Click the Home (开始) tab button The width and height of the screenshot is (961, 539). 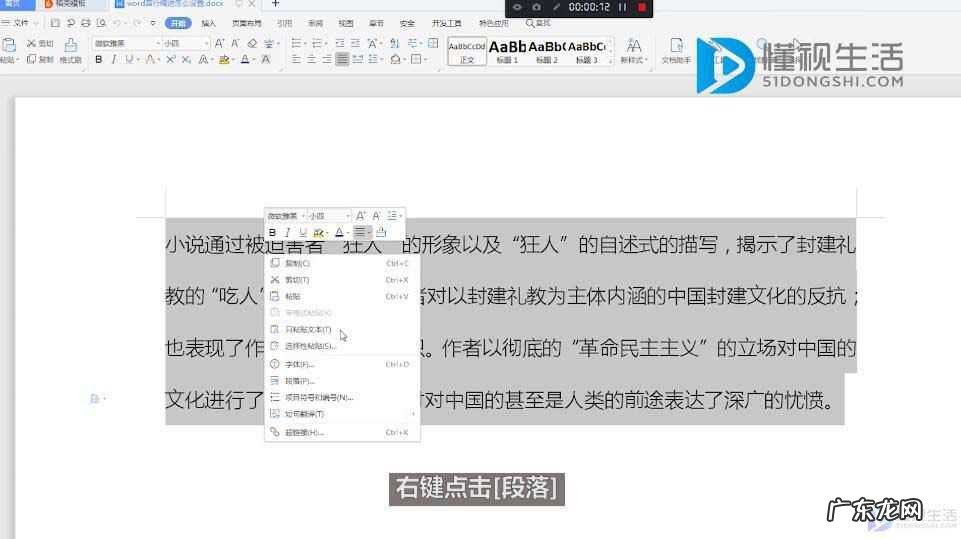click(178, 23)
